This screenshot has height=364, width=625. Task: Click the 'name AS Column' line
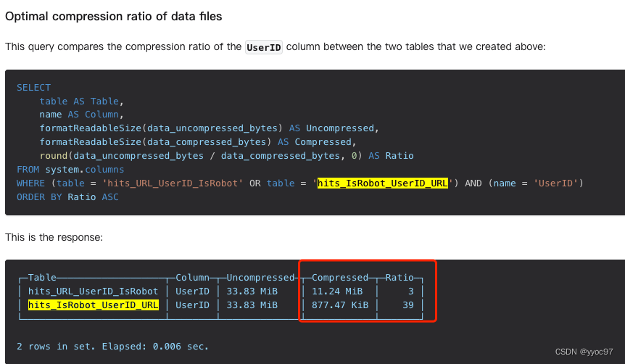tap(81, 115)
